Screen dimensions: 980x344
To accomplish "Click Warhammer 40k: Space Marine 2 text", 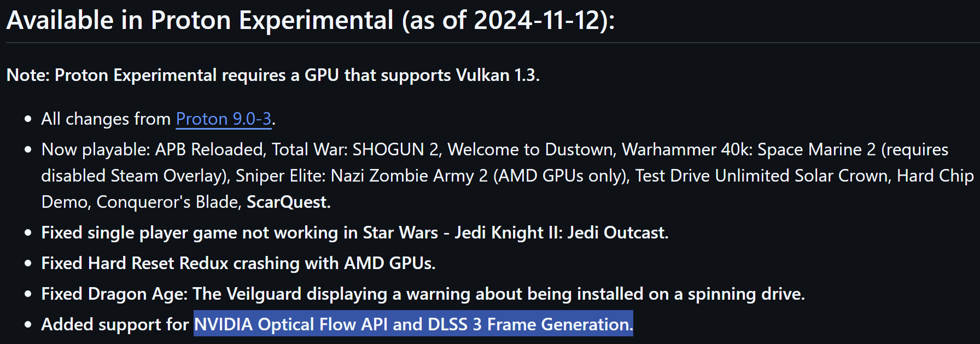I will click(749, 149).
